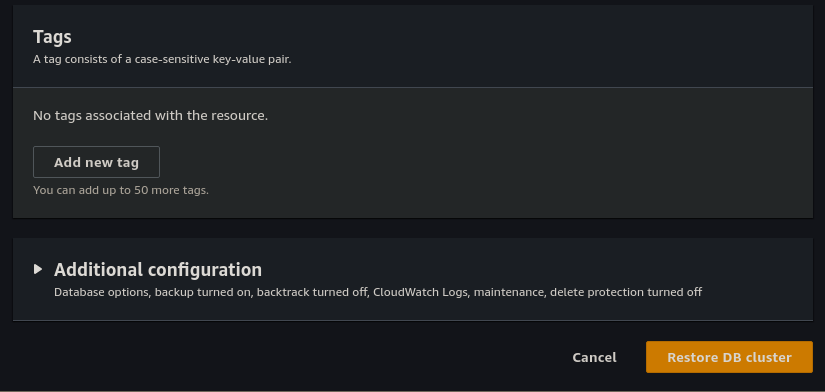Cancel the restore operation
The width and height of the screenshot is (825, 392).
[x=594, y=357]
